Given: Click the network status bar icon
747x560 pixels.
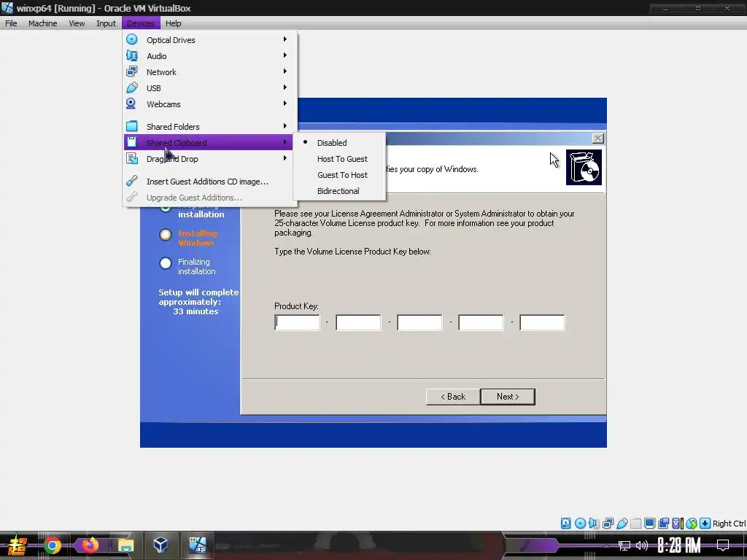Looking at the screenshot, I should (x=608, y=524).
